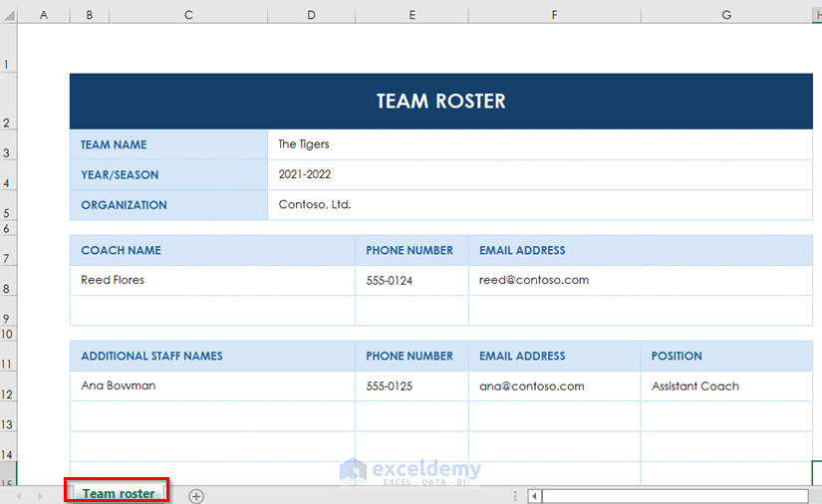Select the ana@contoso.com cell
The height and width of the screenshot is (504, 822).
click(554, 386)
